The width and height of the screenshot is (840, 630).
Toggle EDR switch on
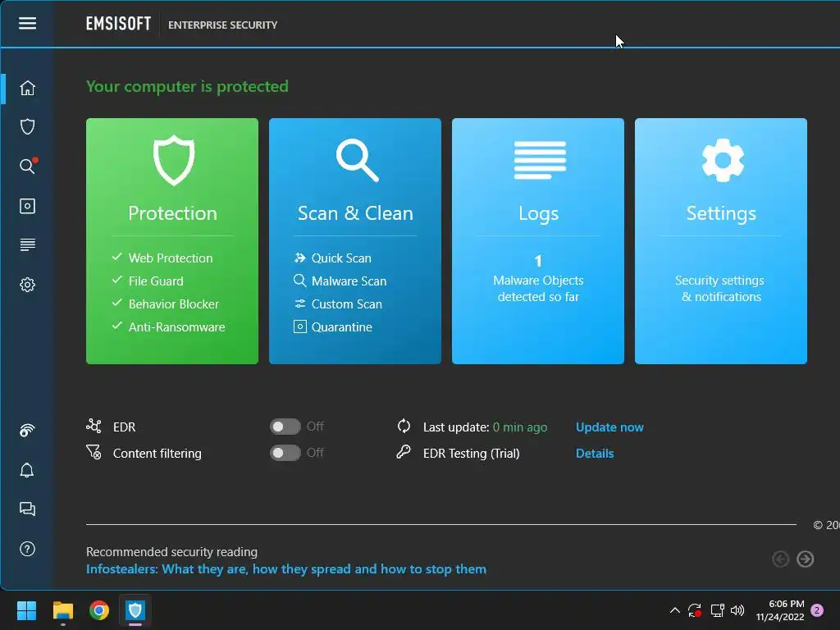[285, 427]
